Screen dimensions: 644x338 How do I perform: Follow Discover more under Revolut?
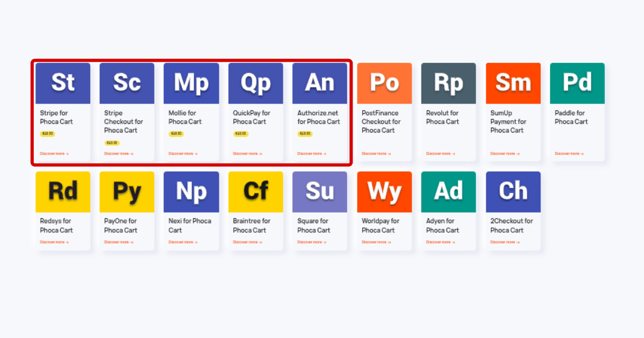tap(441, 153)
